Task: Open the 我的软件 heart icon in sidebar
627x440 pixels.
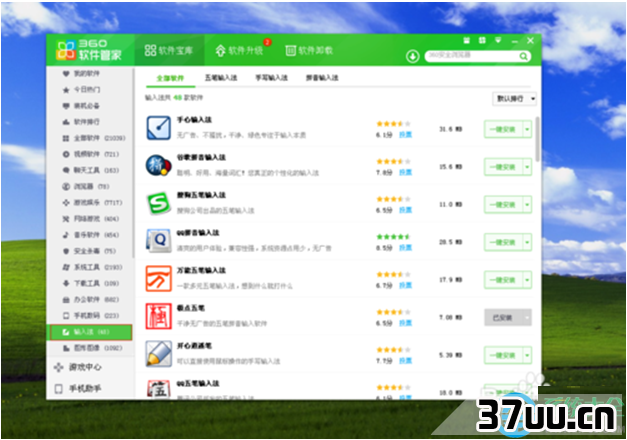Action: pos(66,73)
